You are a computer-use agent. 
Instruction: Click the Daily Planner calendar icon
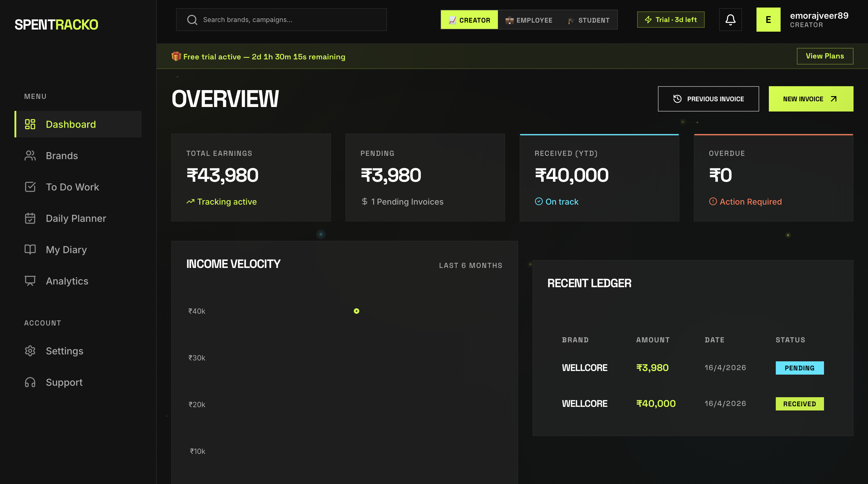tap(30, 218)
